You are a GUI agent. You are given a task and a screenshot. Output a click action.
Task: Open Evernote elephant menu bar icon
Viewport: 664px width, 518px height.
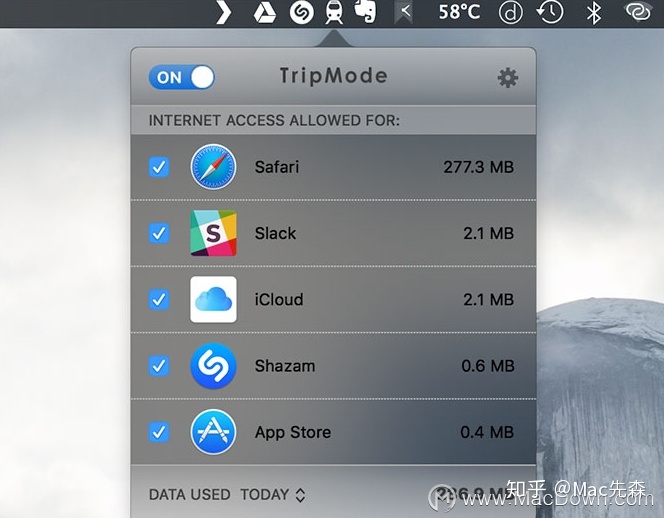pos(365,11)
